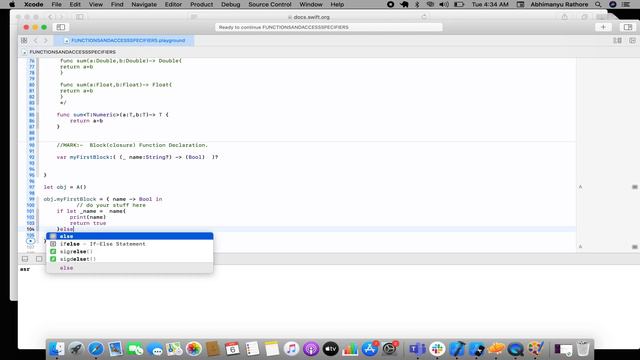Screen dimensions: 640x360
Task: Open the Source Control menu
Action: coord(270,4)
